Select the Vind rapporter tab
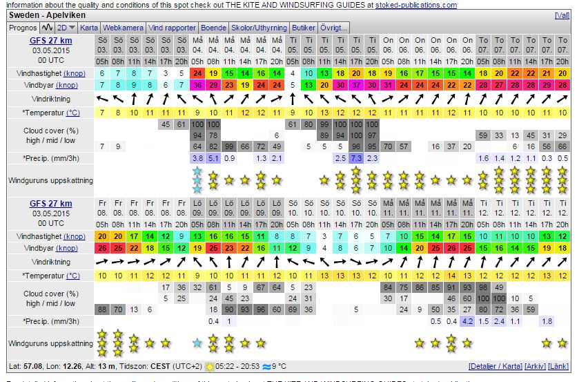The image size is (588, 382). (172, 28)
